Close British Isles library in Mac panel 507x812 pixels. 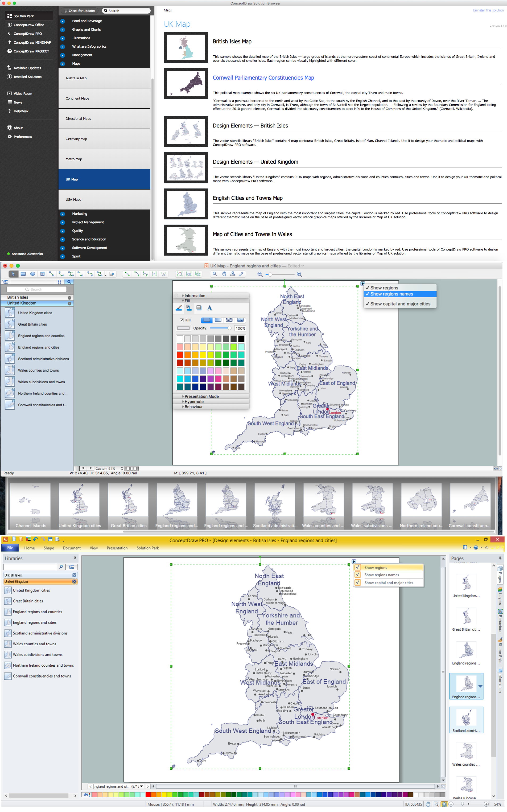(69, 298)
